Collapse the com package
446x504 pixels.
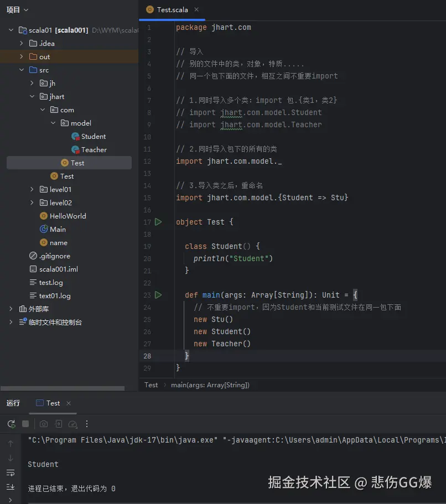pyautogui.click(x=43, y=110)
